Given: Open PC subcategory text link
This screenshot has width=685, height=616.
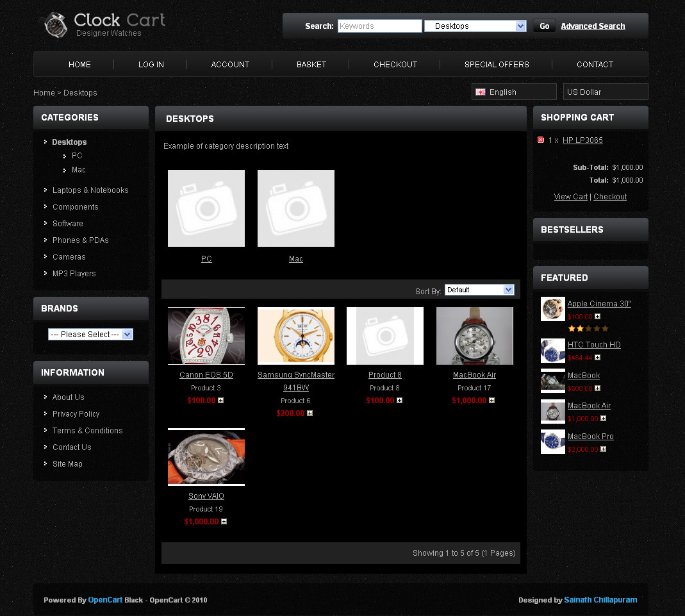Looking at the screenshot, I should point(206,258).
